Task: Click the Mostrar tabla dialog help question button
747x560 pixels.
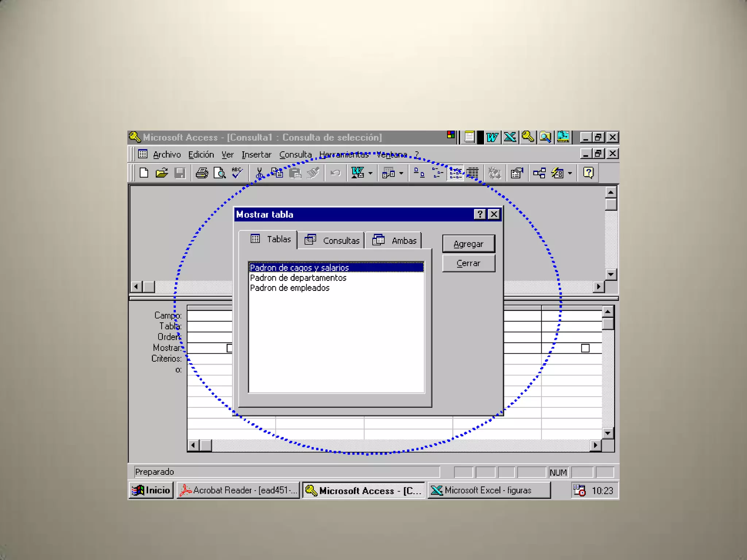Action: 480,214
